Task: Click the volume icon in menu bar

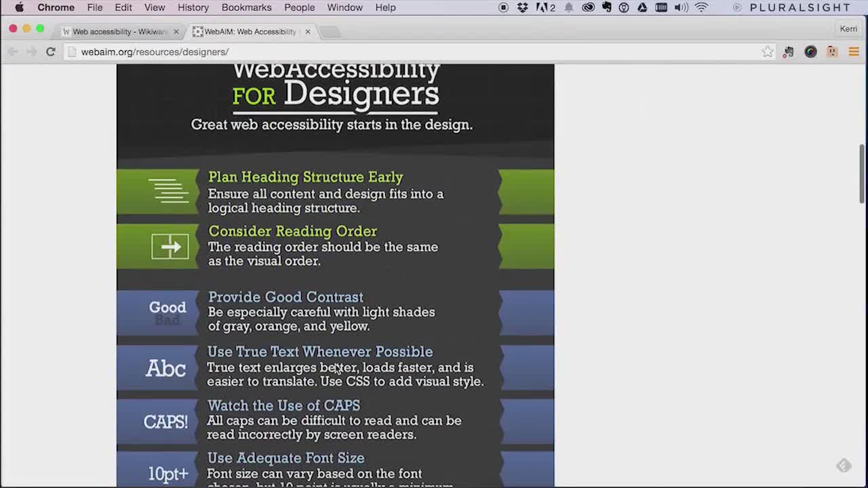Action: (681, 7)
